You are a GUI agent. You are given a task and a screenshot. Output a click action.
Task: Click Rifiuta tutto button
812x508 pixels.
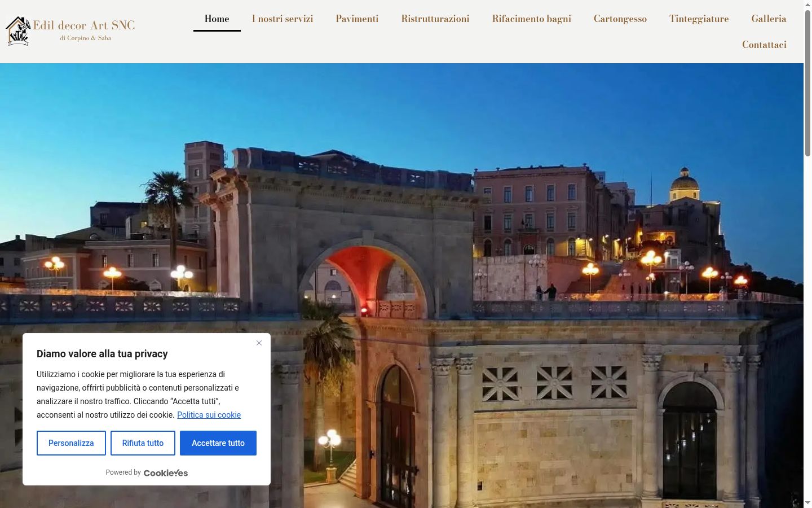click(x=143, y=443)
